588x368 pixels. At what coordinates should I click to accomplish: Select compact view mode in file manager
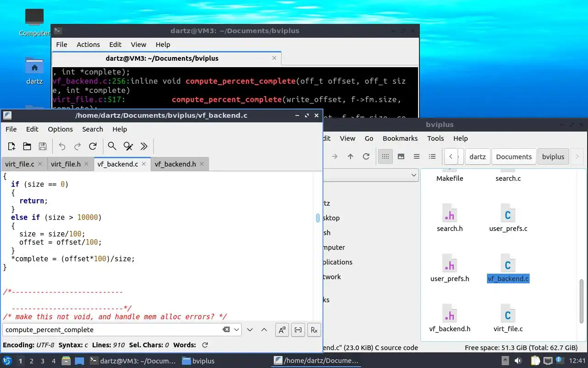(417, 156)
